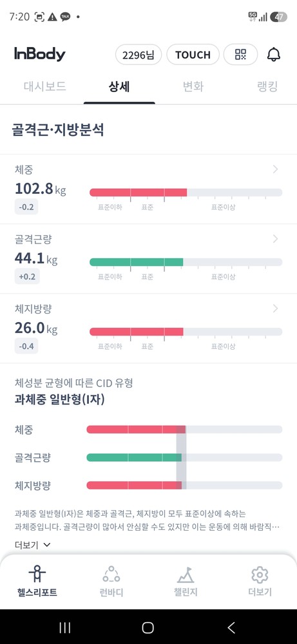297x644 pixels.
Task: Switch to the 대시보드 tab
Action: [x=45, y=87]
